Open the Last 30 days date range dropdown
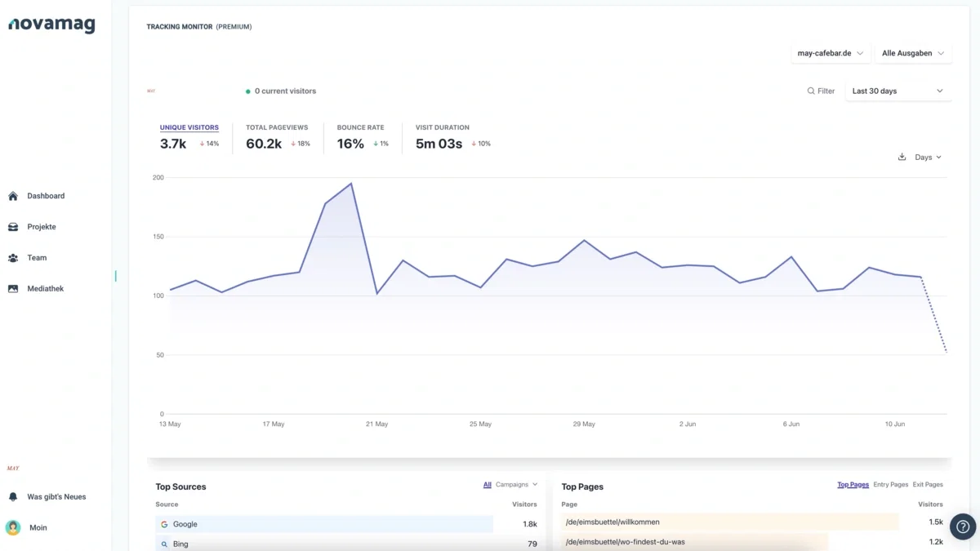Screen dimensions: 980x551 pos(898,91)
